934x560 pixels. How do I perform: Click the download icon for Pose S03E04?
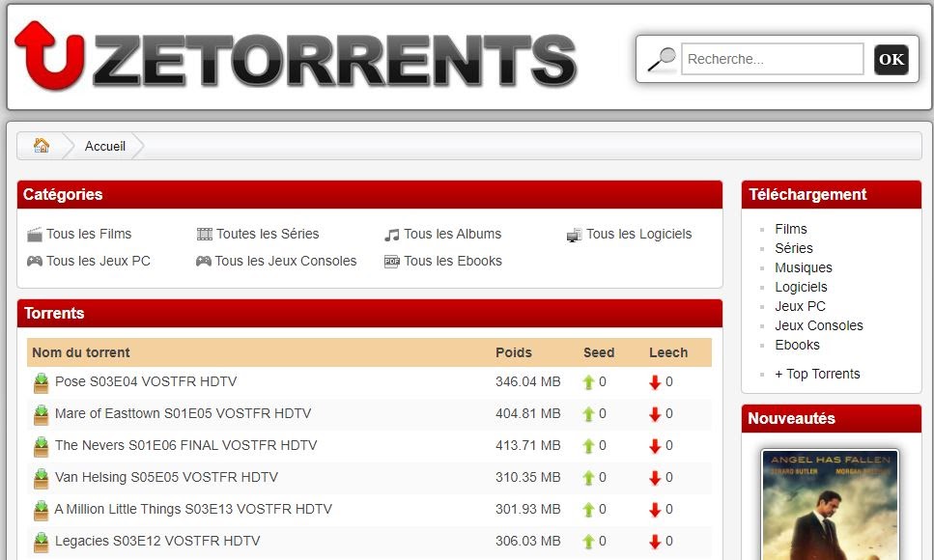[x=42, y=382]
